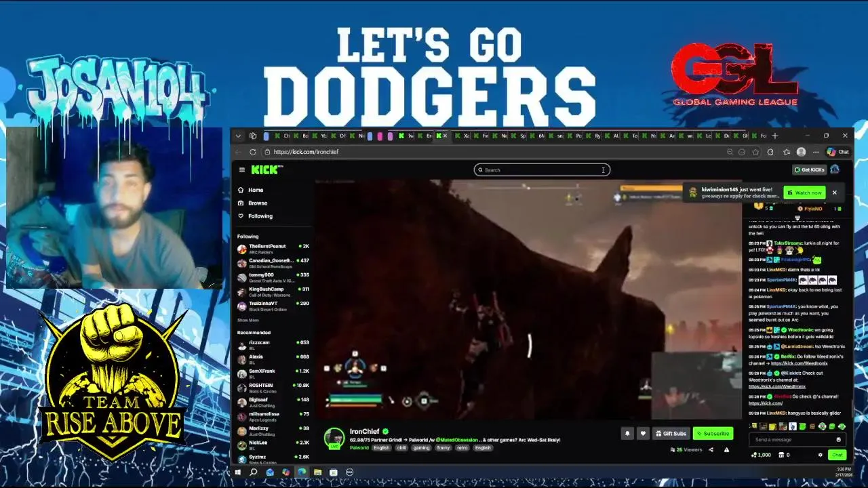The width and height of the screenshot is (868, 488).
Task: Open the Kick sidebar hamburger menu
Action: point(241,170)
